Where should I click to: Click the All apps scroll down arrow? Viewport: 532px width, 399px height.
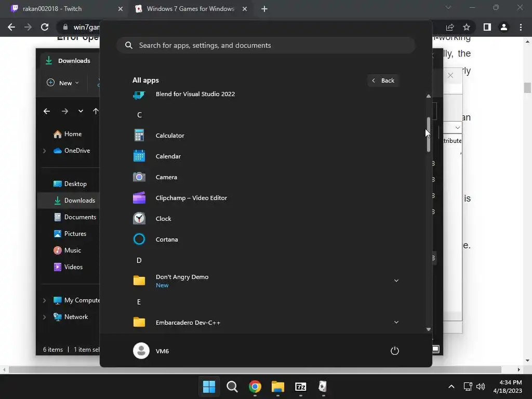tap(429, 329)
